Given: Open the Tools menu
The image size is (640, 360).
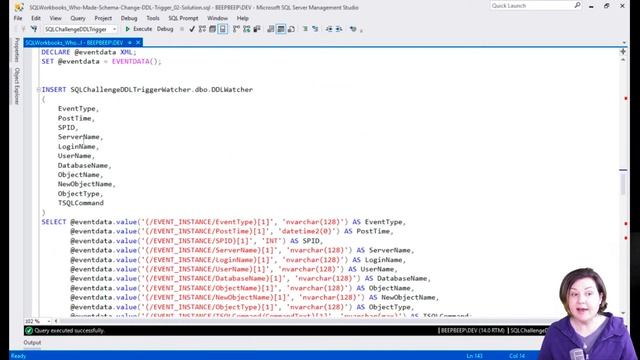Looking at the screenshot, I should (x=153, y=18).
